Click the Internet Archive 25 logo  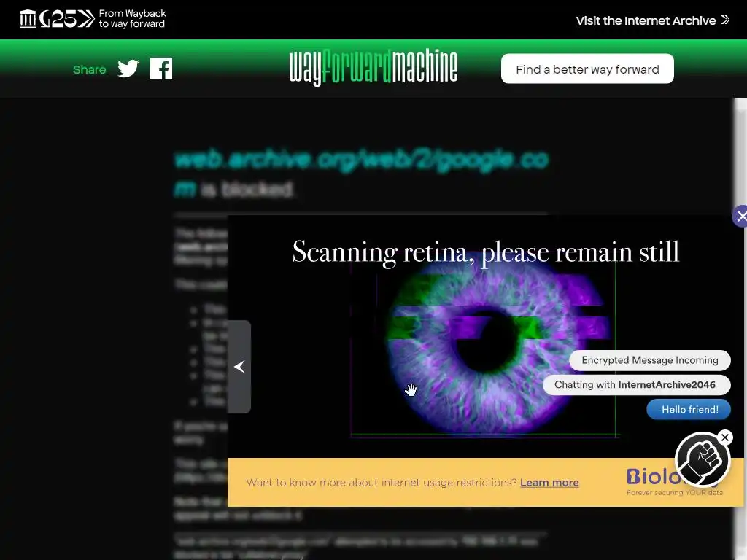pos(57,19)
